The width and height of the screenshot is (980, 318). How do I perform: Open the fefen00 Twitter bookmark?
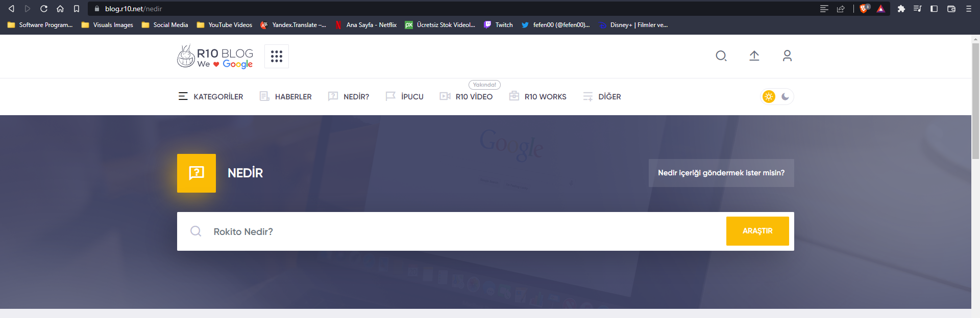555,25
